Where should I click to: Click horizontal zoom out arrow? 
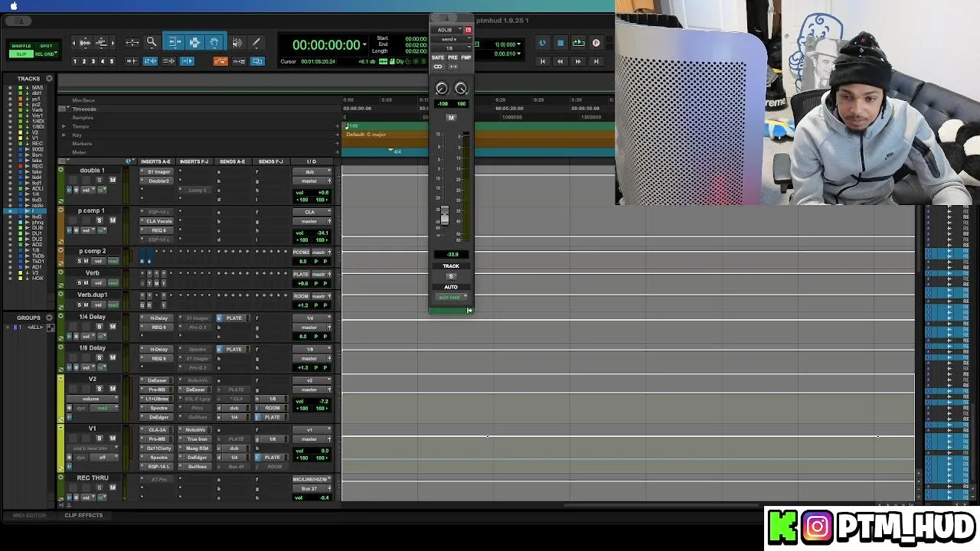point(74,43)
